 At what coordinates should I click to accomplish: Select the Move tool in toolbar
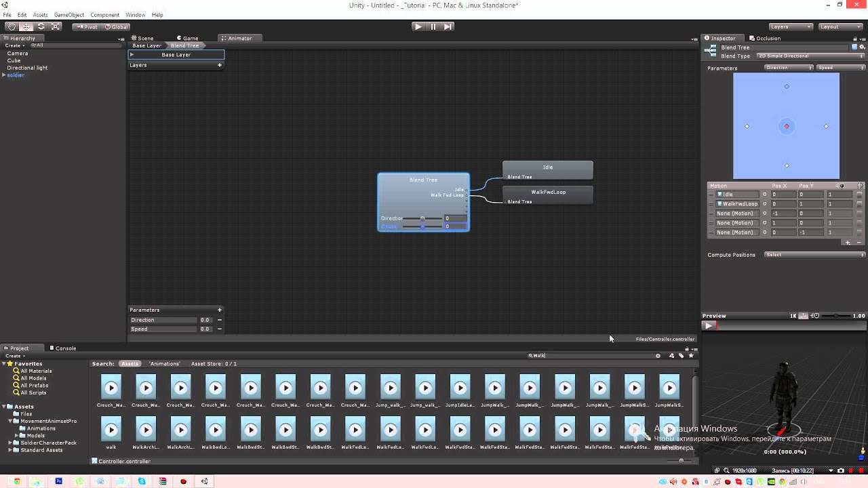[x=26, y=26]
